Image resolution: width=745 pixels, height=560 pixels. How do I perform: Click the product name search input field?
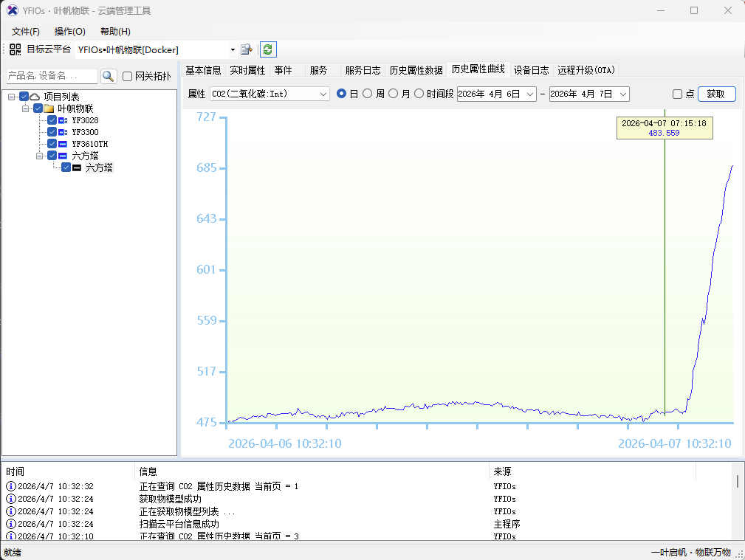tap(51, 76)
